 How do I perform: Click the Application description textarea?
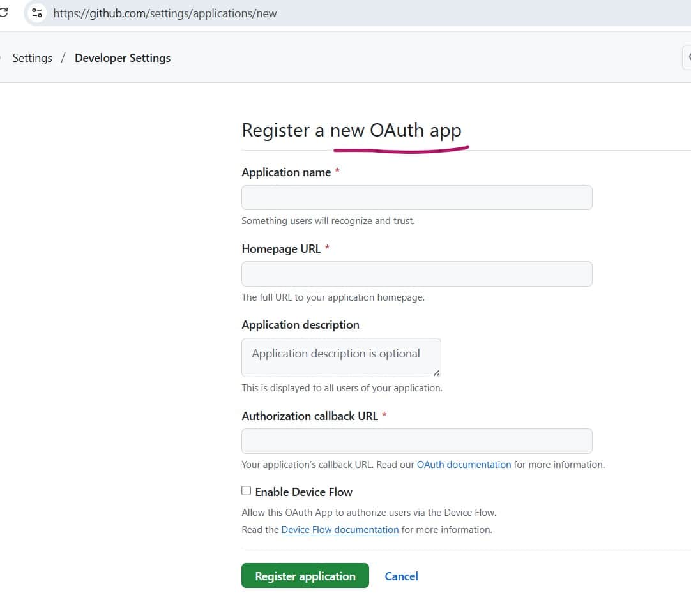[341, 357]
